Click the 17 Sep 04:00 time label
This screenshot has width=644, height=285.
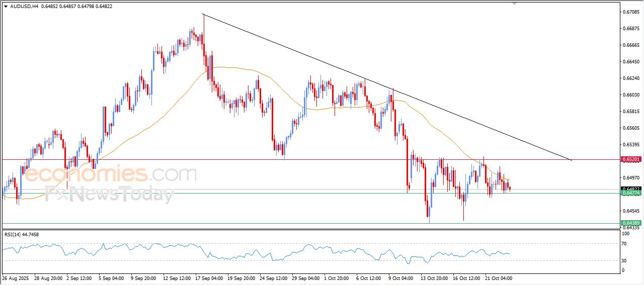coord(209,278)
